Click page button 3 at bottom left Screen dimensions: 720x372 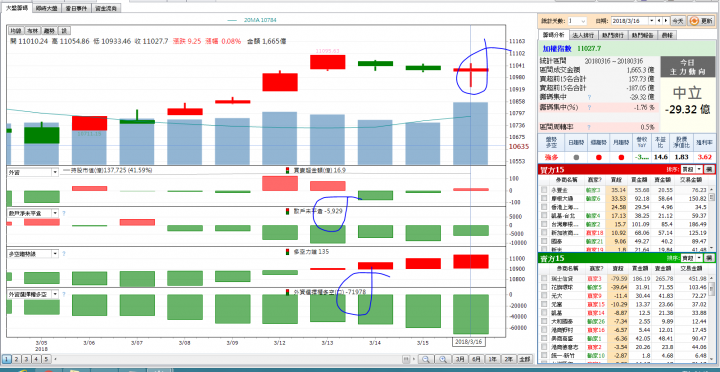25,359
